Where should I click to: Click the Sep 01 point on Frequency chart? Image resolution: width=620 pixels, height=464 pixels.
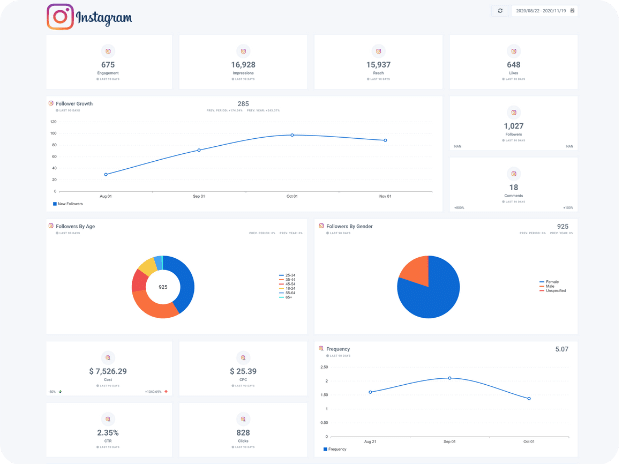click(x=449, y=378)
